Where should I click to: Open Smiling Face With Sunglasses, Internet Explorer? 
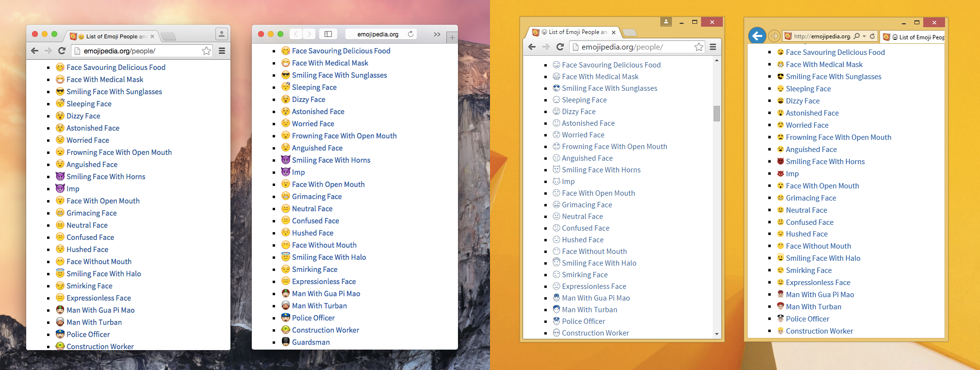point(833,77)
